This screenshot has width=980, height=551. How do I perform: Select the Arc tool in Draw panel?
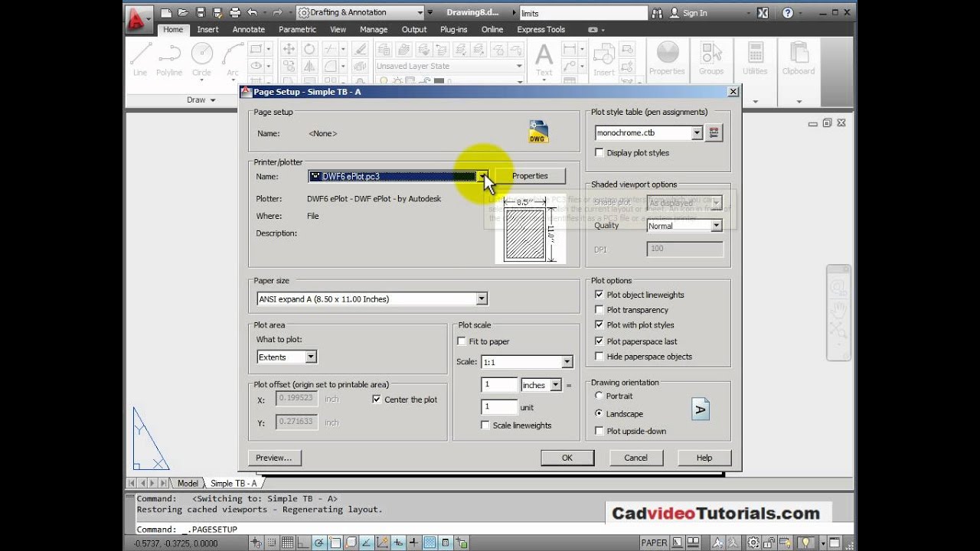pos(232,59)
